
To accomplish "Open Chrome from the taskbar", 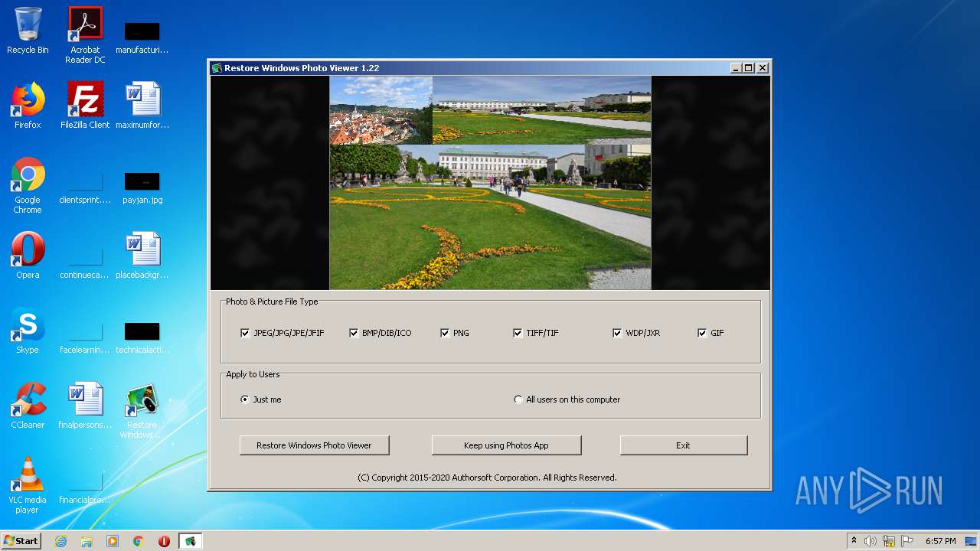I will coord(139,541).
